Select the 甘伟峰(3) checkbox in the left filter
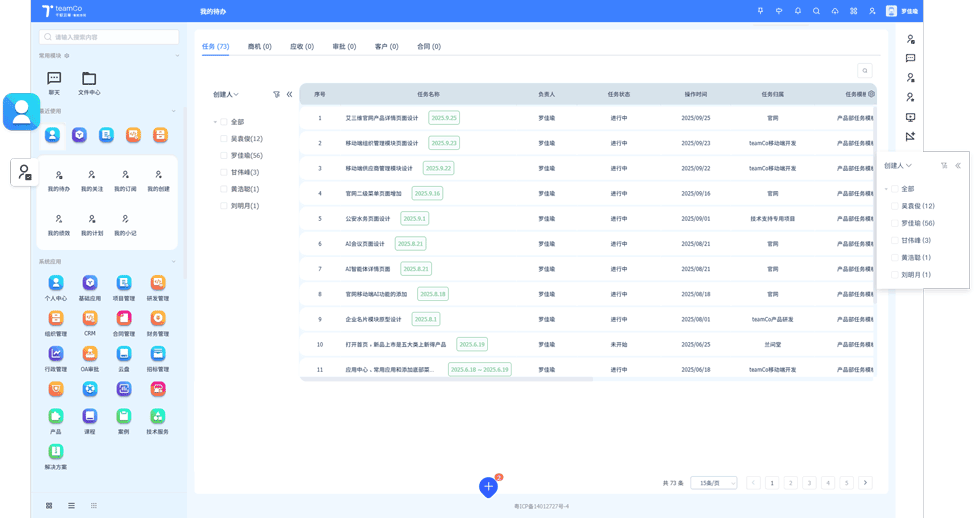Image resolution: width=975 pixels, height=518 pixels. [x=224, y=172]
